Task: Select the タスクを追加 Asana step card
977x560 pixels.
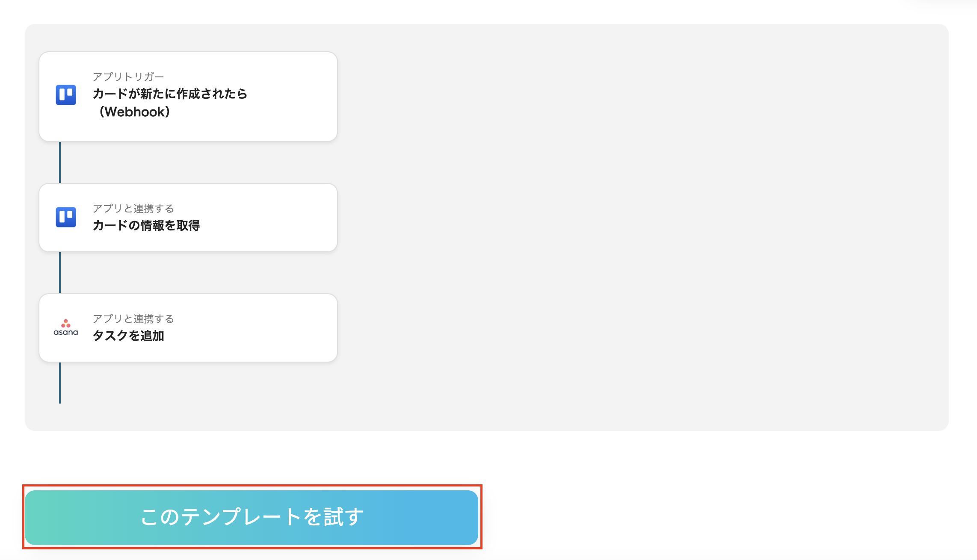Action: 188,327
